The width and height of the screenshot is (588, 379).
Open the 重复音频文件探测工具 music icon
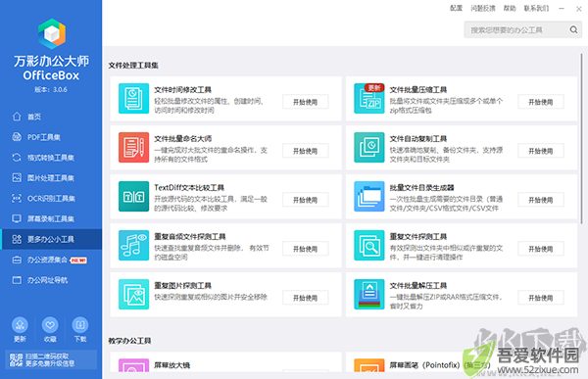coord(133,245)
